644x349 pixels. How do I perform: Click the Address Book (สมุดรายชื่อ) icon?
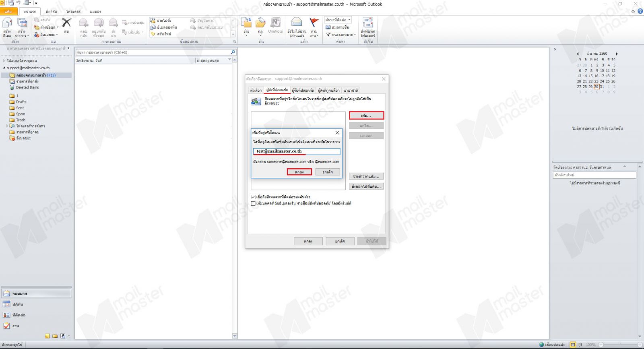[x=328, y=27]
